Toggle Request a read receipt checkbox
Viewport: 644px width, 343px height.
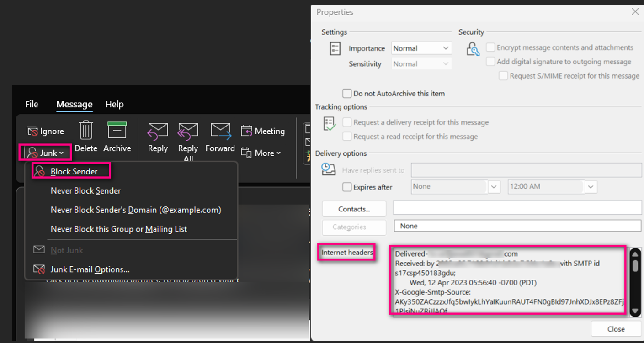pyautogui.click(x=347, y=137)
